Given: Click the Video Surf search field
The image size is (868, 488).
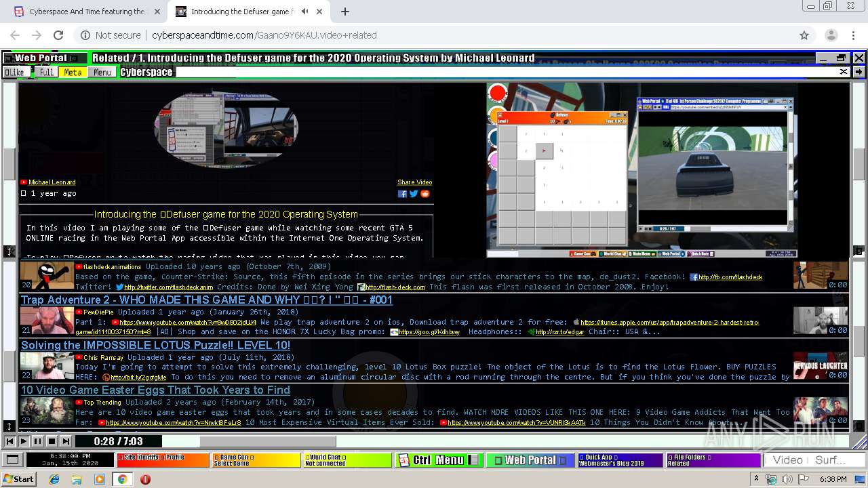Looking at the screenshot, I should click(x=814, y=460).
